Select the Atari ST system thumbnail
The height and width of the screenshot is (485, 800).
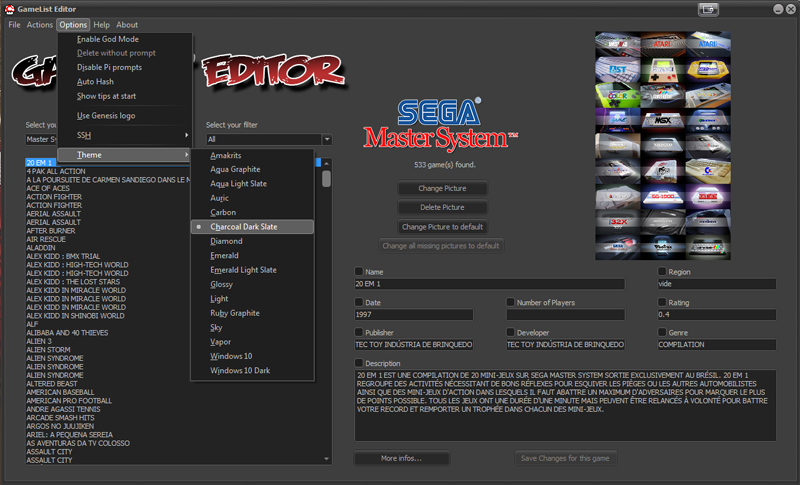point(618,69)
